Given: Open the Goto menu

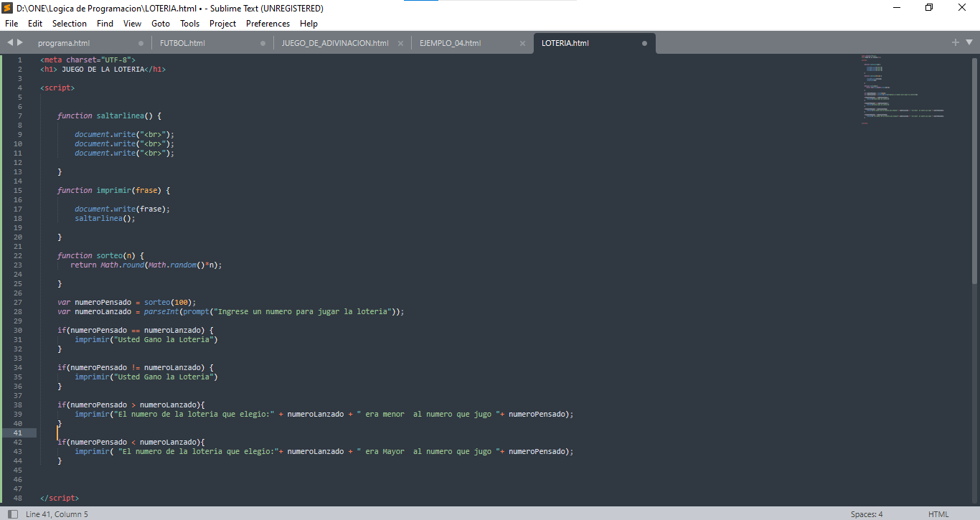Looking at the screenshot, I should point(161,24).
